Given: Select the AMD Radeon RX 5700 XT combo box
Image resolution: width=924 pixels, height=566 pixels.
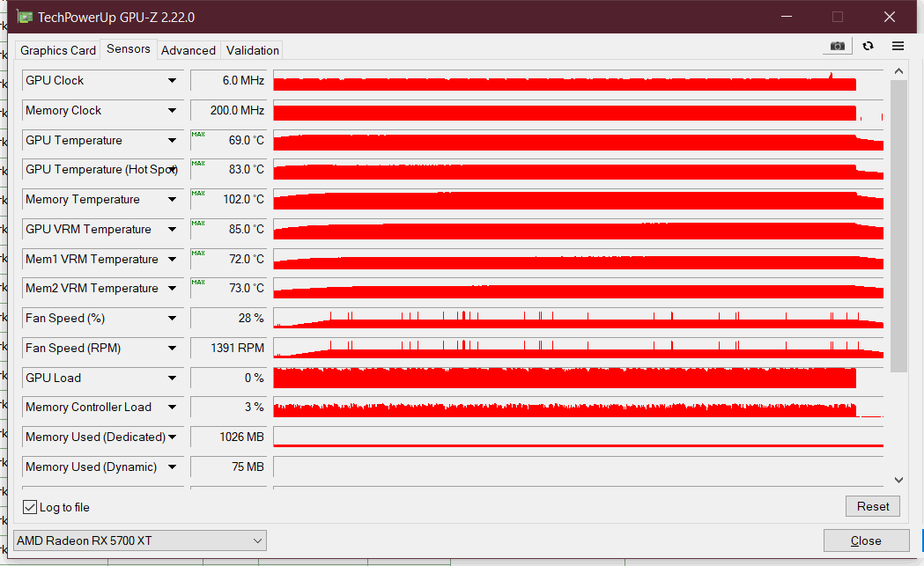Looking at the screenshot, I should pyautogui.click(x=140, y=540).
